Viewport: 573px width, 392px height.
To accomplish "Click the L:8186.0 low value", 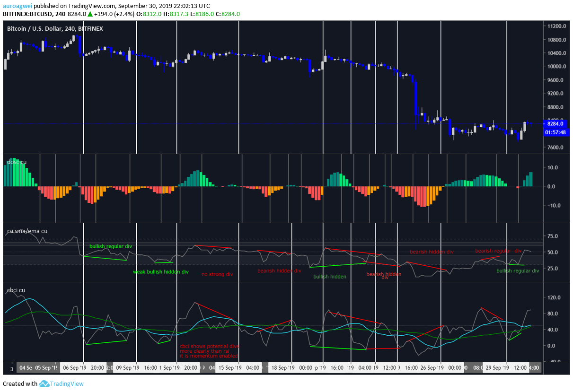I will coord(203,14).
